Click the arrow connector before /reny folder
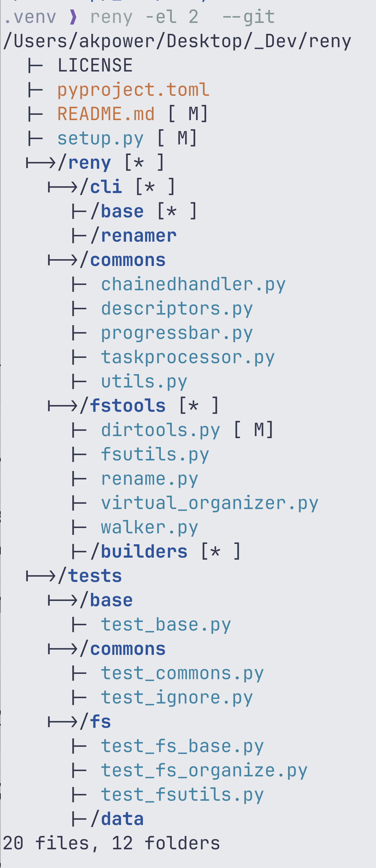The width and height of the screenshot is (376, 868). (41, 163)
